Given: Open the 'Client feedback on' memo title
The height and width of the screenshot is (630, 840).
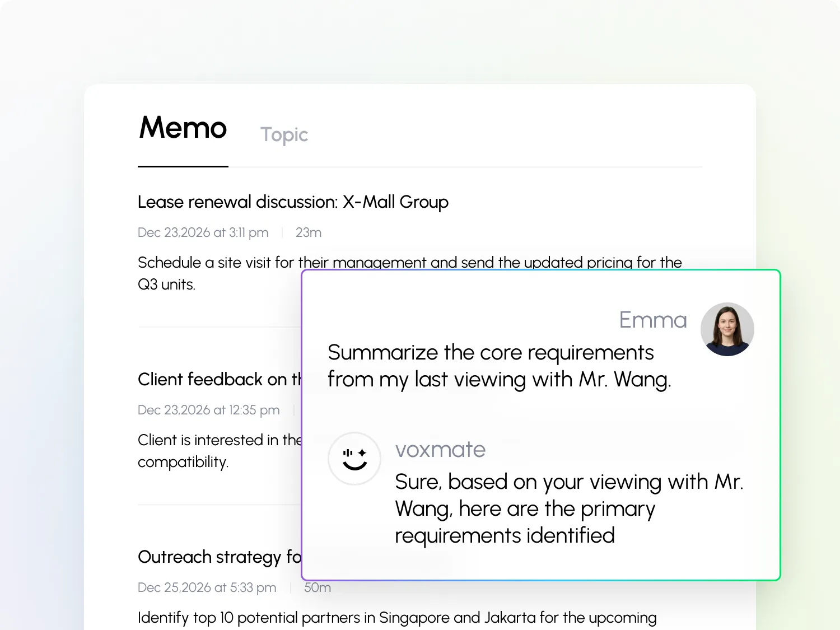Looking at the screenshot, I should [x=220, y=379].
